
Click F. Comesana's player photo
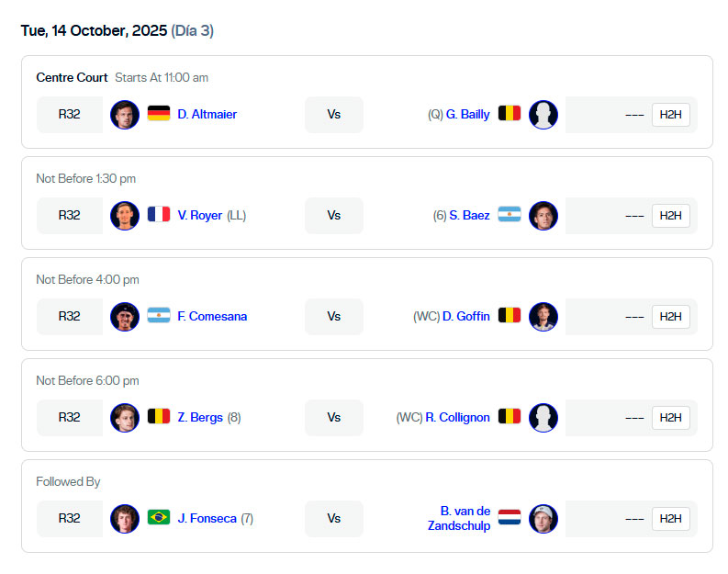click(124, 317)
